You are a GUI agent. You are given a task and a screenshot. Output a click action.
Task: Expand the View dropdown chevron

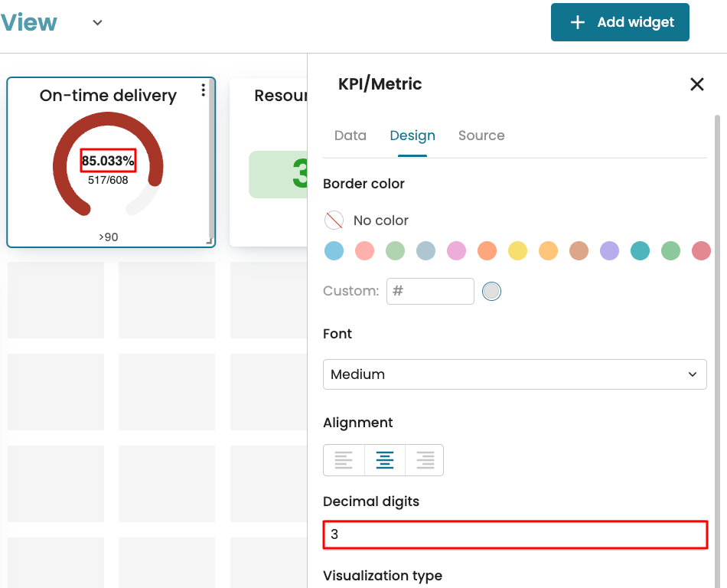(x=97, y=22)
